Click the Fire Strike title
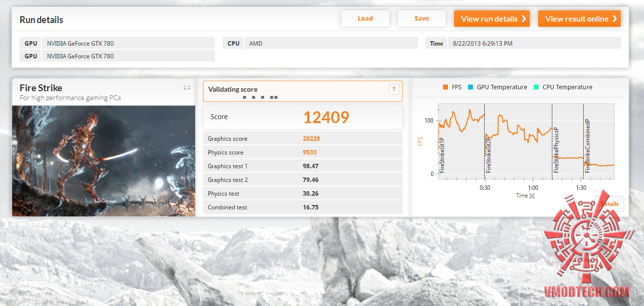 pos(41,88)
